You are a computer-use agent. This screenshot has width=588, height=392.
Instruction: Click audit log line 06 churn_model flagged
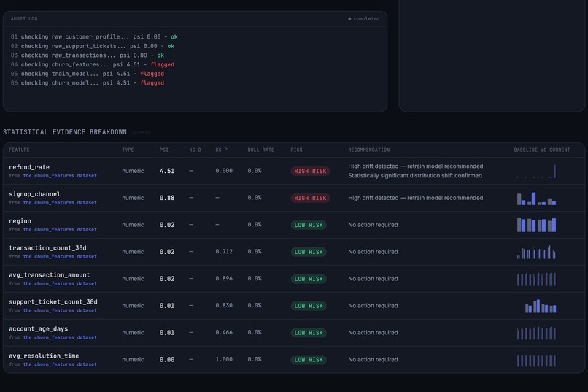[x=88, y=83]
